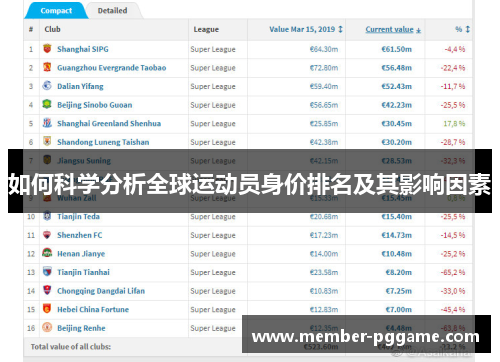Image resolution: width=500 pixels, height=362 pixels.
Task: Click the Chinese headline banner text
Action: (x=249, y=184)
